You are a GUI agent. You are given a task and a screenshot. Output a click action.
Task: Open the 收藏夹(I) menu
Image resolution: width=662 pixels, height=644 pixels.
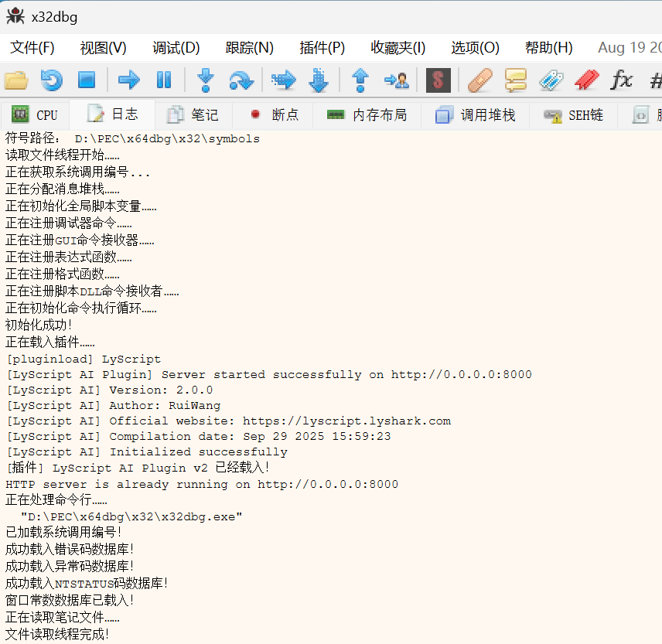click(x=398, y=48)
